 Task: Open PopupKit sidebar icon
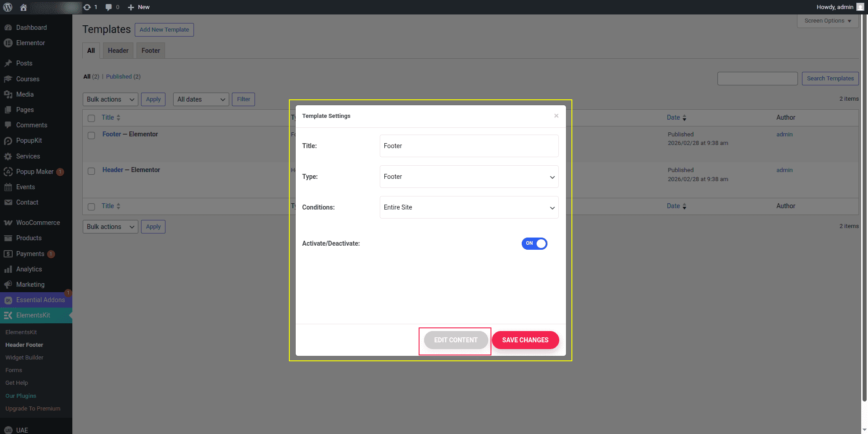pos(8,141)
